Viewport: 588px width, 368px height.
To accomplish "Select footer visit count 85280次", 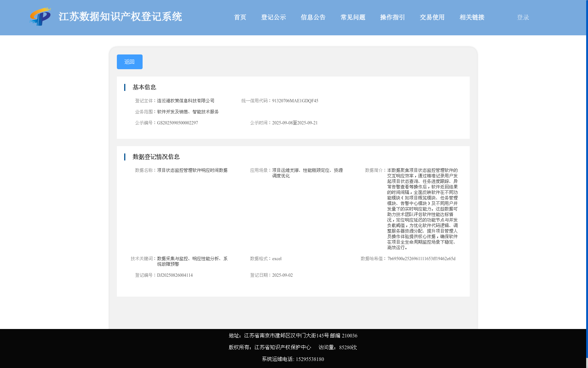I will [348, 347].
